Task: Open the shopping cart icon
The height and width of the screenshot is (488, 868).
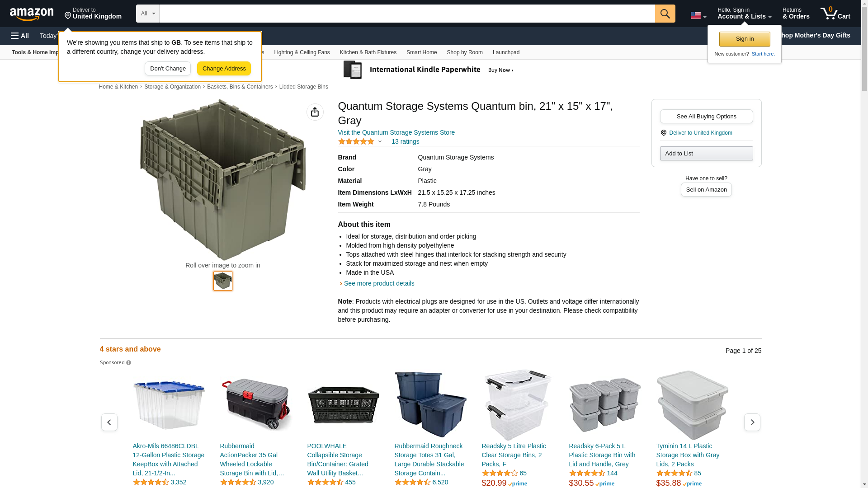Action: 835,14
